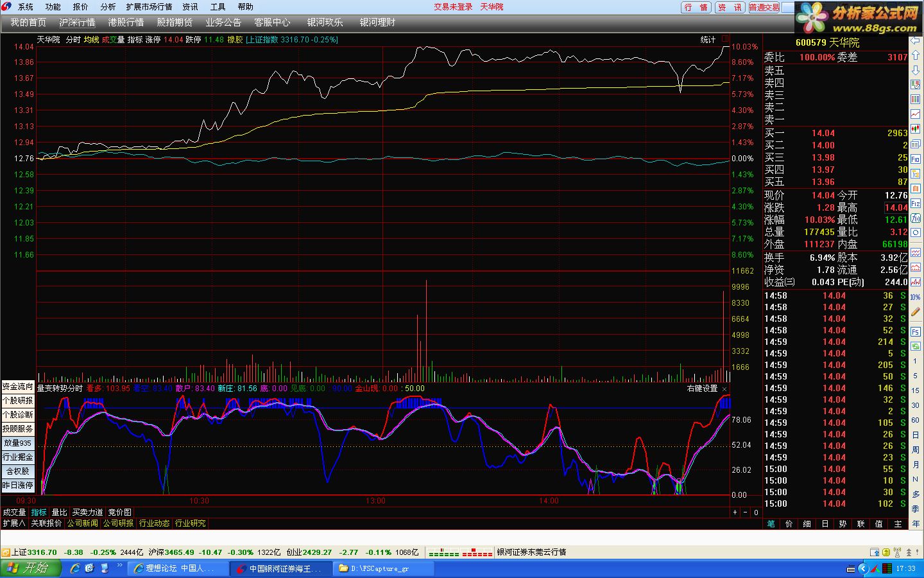Open the 功能 menu
Image resolution: width=924 pixels, height=578 pixels.
point(53,7)
